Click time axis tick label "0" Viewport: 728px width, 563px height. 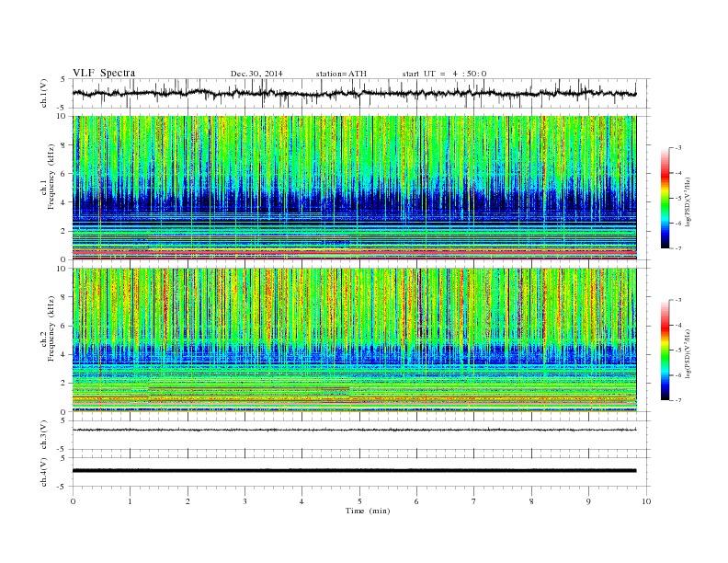[73, 501]
